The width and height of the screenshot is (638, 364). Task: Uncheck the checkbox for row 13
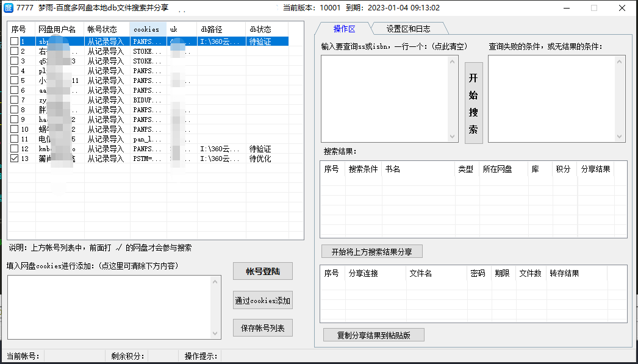(14, 159)
